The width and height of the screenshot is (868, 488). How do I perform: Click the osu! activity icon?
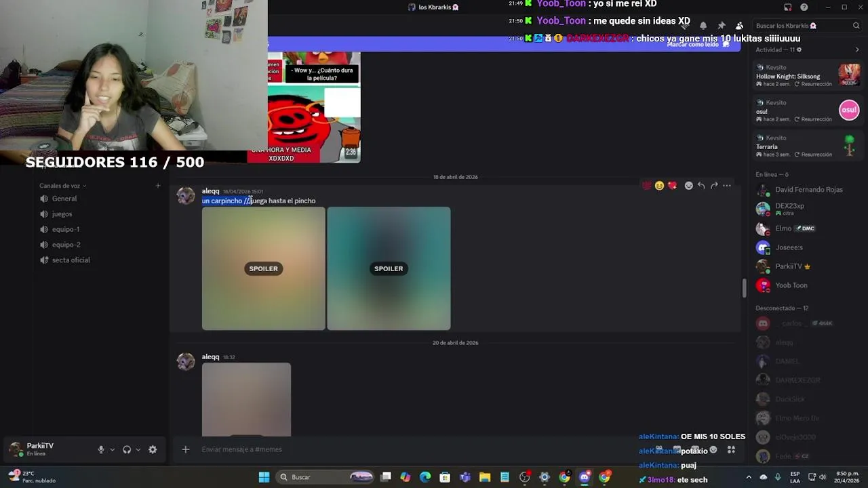(x=849, y=110)
